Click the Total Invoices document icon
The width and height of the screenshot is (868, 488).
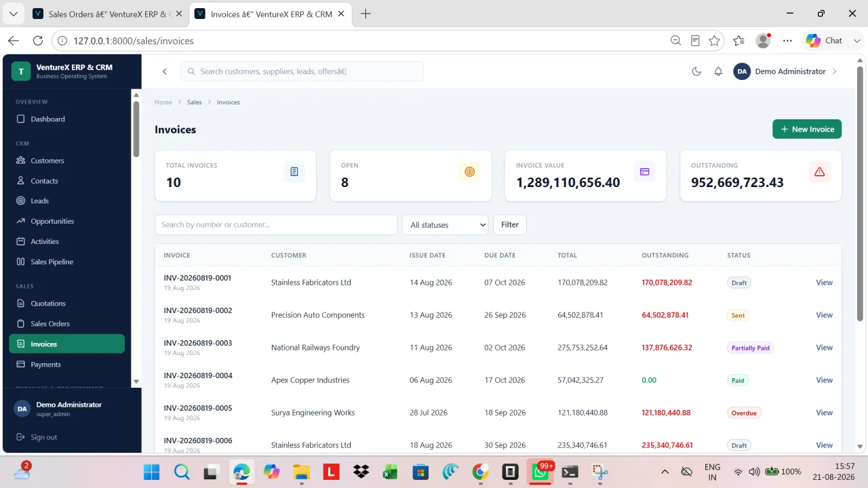294,172
